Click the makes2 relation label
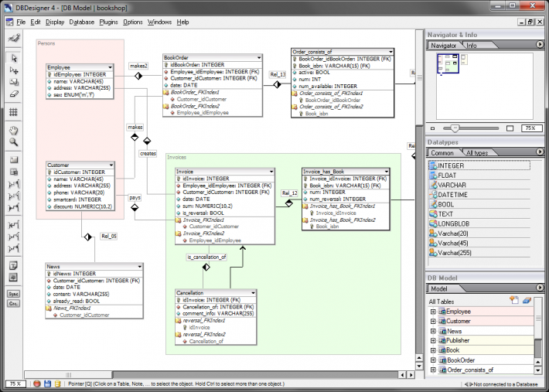The height and width of the screenshot is (392, 549). coord(138,66)
